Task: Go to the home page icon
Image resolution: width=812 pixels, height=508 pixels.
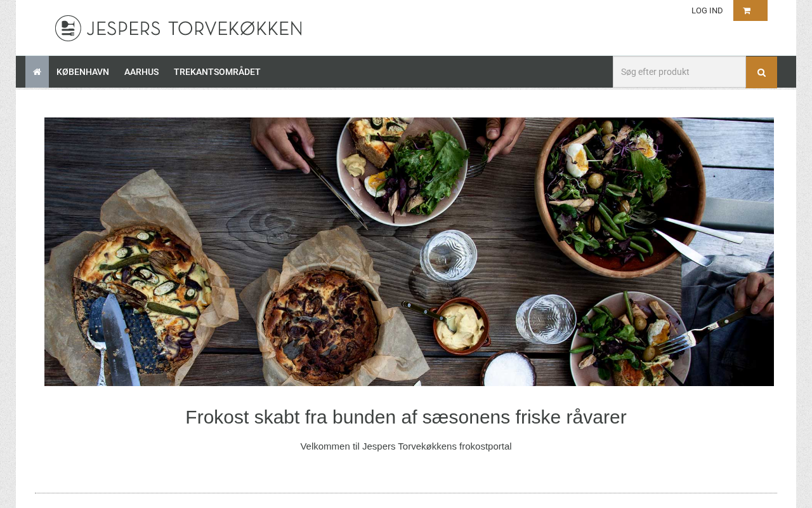Action: tap(37, 72)
